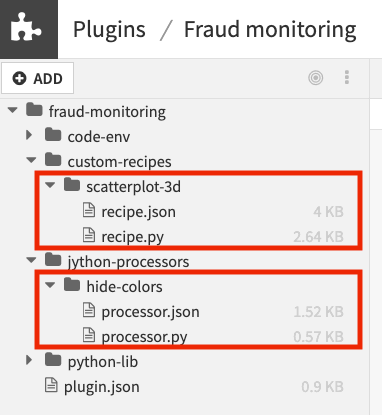Click the target locate-file icon
This screenshot has height=415, width=382.
tap(315, 78)
